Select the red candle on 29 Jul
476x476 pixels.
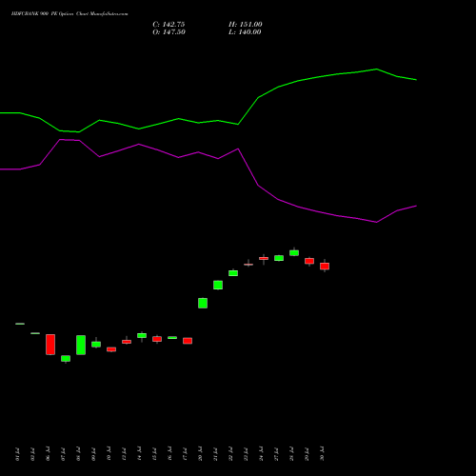point(309,261)
